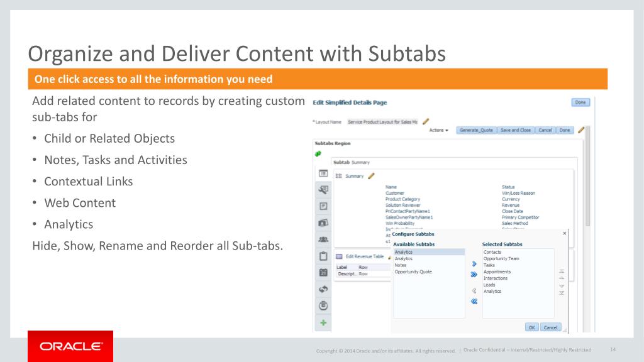This screenshot has height=362, width=644.
Task: Move selected subtab right with single arrow
Action: pos(474,264)
